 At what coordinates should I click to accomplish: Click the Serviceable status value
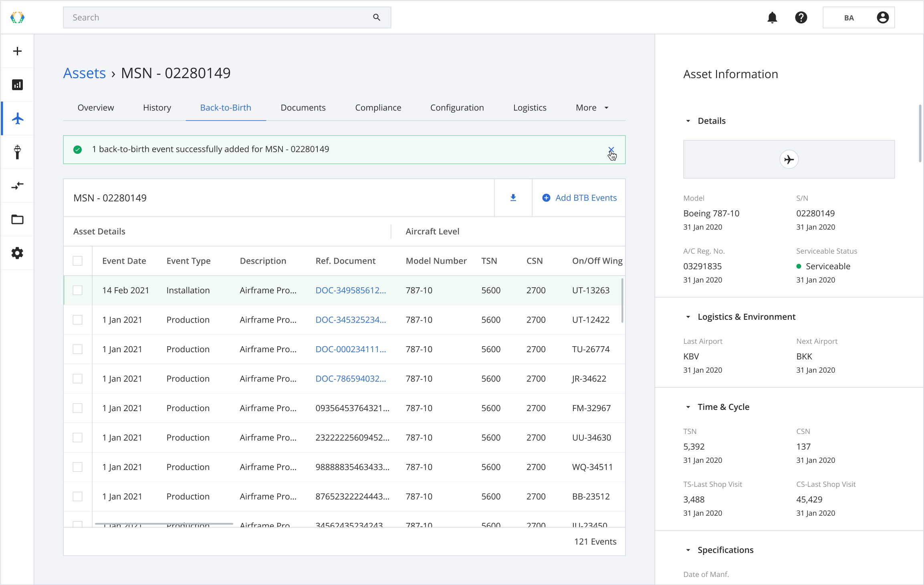[x=823, y=266]
